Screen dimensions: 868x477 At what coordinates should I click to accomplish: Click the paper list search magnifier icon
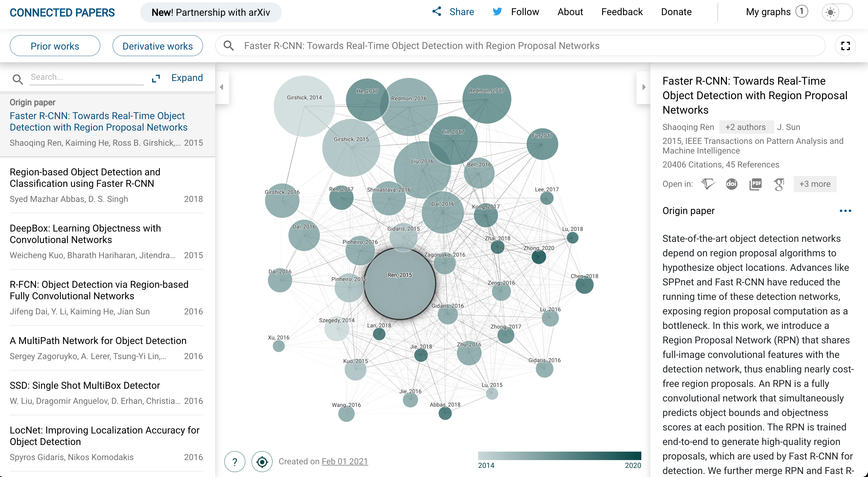[x=18, y=79]
